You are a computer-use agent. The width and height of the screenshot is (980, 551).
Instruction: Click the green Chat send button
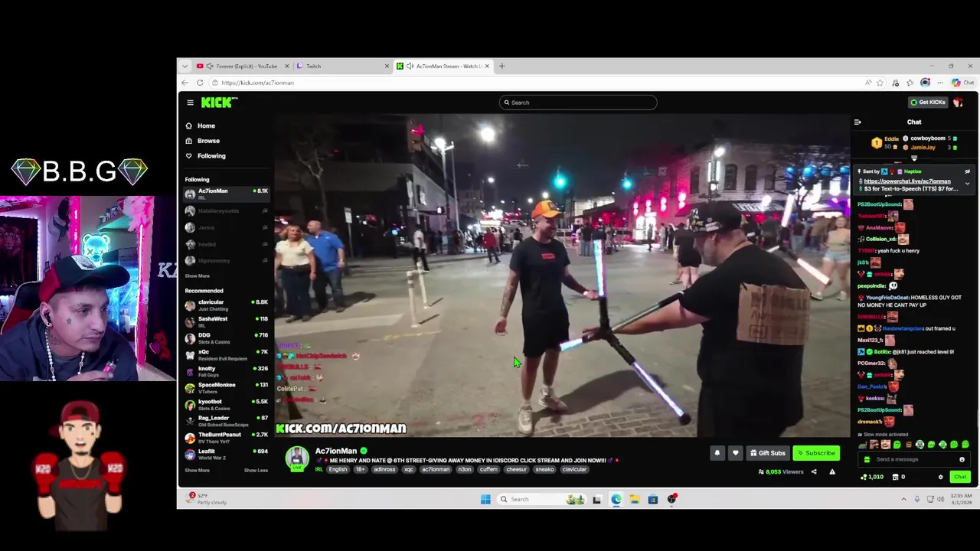[x=960, y=477]
